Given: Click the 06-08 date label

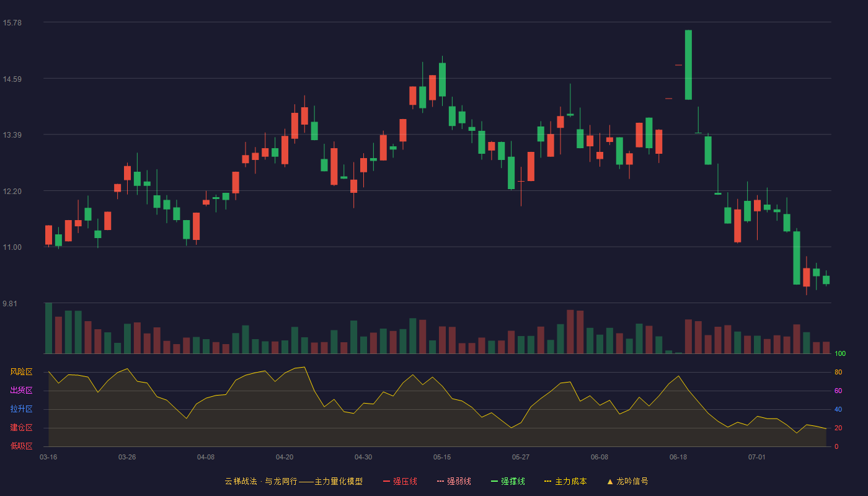Looking at the screenshot, I should [600, 457].
